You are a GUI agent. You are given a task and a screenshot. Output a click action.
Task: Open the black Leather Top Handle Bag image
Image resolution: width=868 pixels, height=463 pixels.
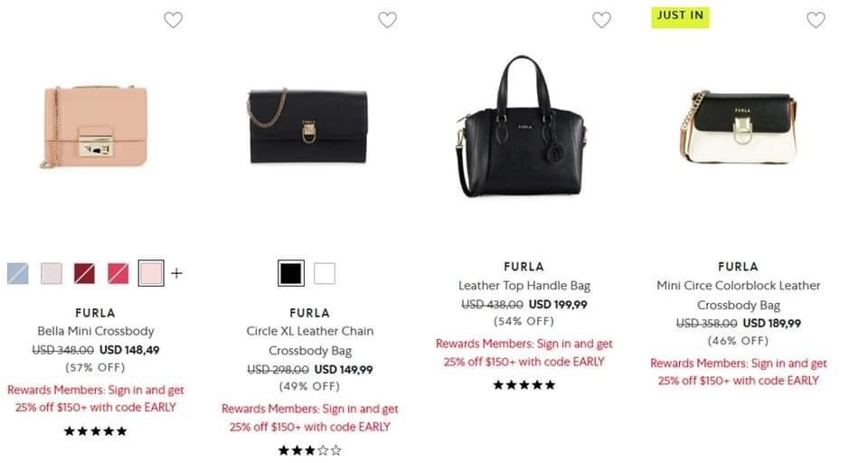[523, 127]
